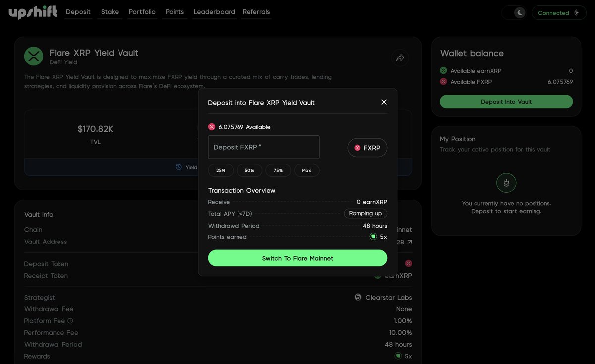The width and height of the screenshot is (595, 364).
Task: Click the 6.075769 FXRP wallet balance value
Action: pyautogui.click(x=560, y=82)
